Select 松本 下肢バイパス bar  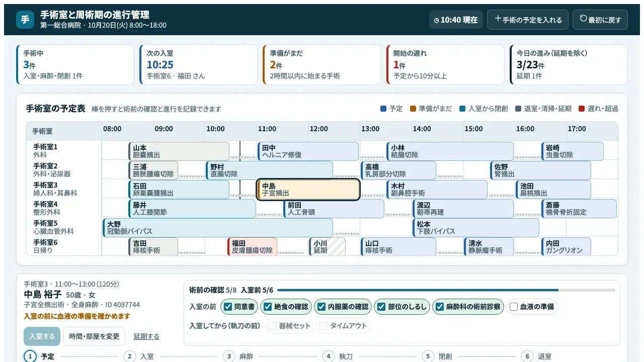point(475,228)
